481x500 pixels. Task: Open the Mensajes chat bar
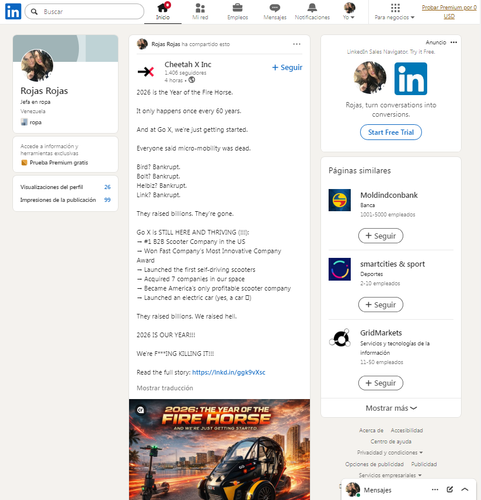coord(408,490)
